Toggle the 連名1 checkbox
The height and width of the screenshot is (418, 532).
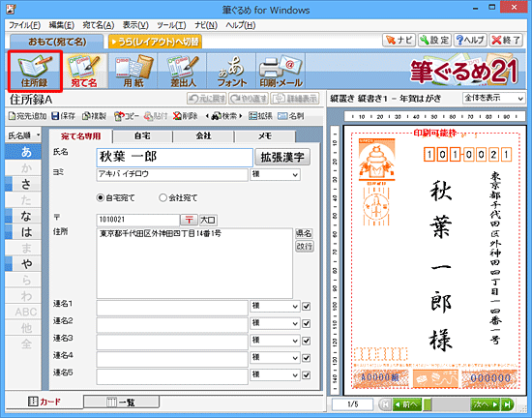coord(306,307)
